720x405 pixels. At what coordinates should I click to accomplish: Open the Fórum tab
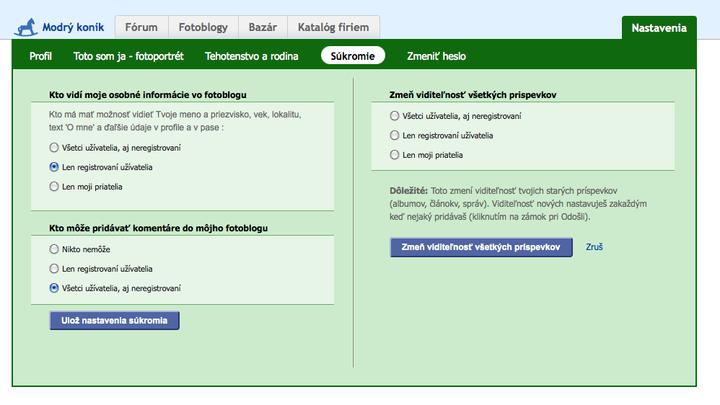[140, 28]
